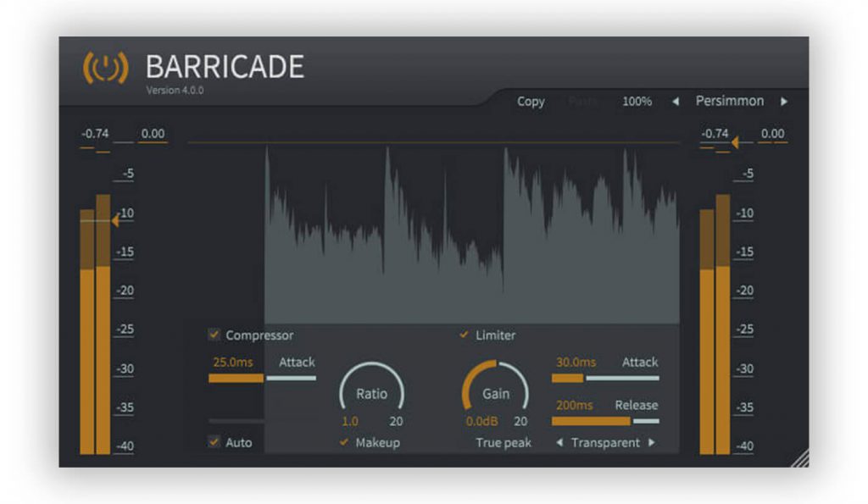
Task: Click the 200ms release value
Action: [574, 406]
